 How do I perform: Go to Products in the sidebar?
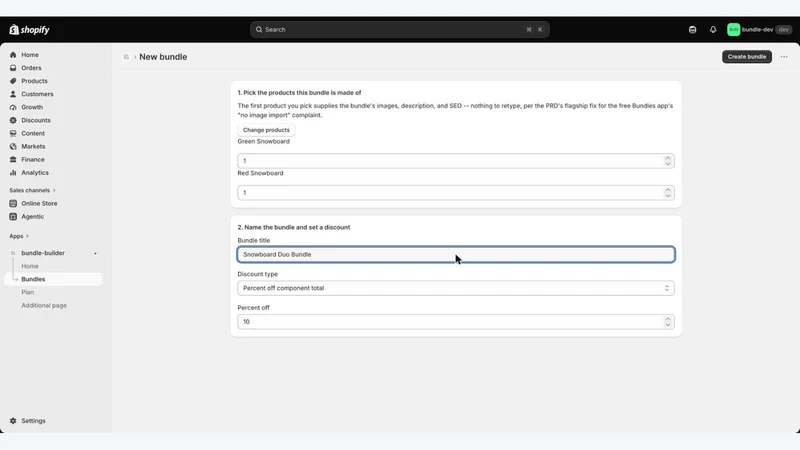[x=34, y=81]
